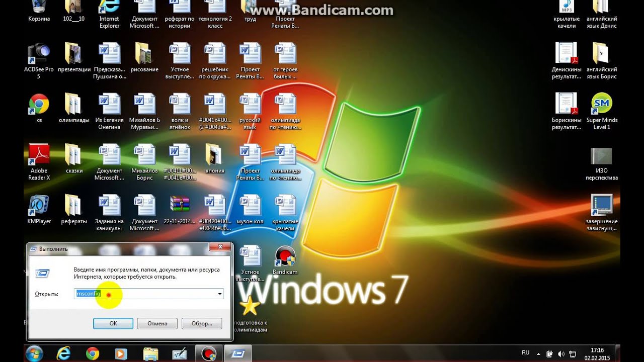
Task: Select the Super Minds Level 1 icon
Action: (x=602, y=112)
